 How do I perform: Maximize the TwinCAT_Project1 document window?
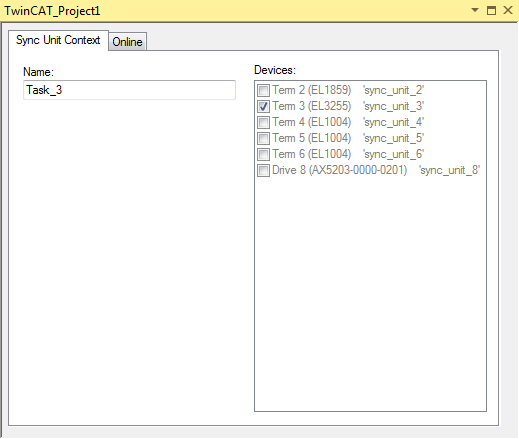click(491, 10)
